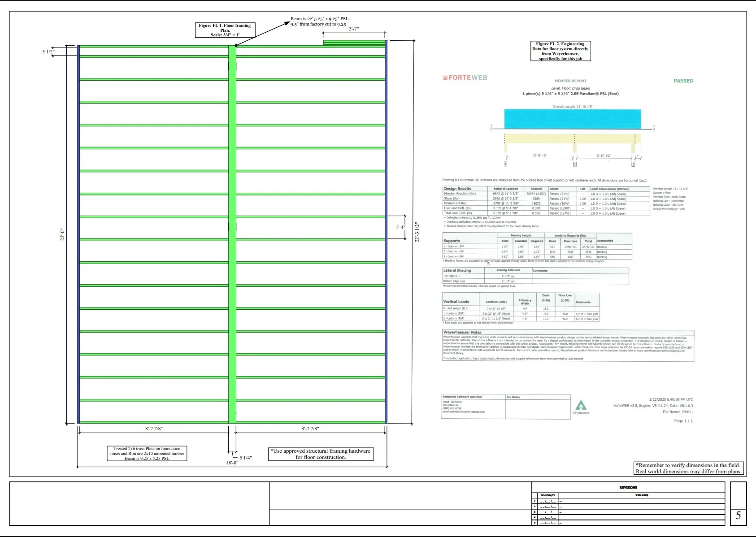Open the www.weyerhaeuser.com/woodproducts link in the notes

(660, 351)
